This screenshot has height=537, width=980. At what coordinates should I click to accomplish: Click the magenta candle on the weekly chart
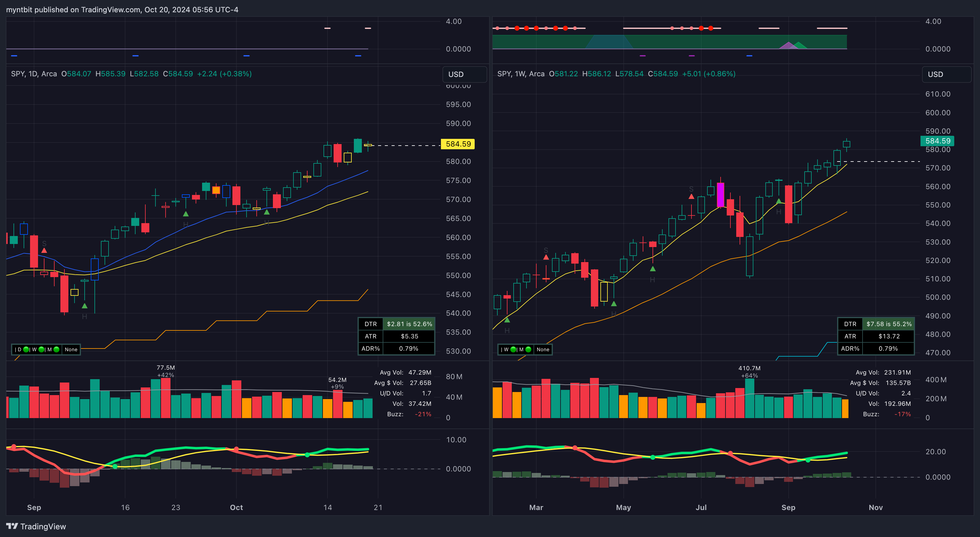721,195
